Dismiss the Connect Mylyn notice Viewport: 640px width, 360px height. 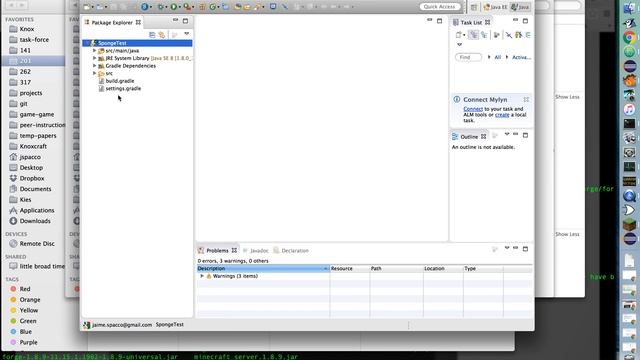pyautogui.click(x=526, y=99)
